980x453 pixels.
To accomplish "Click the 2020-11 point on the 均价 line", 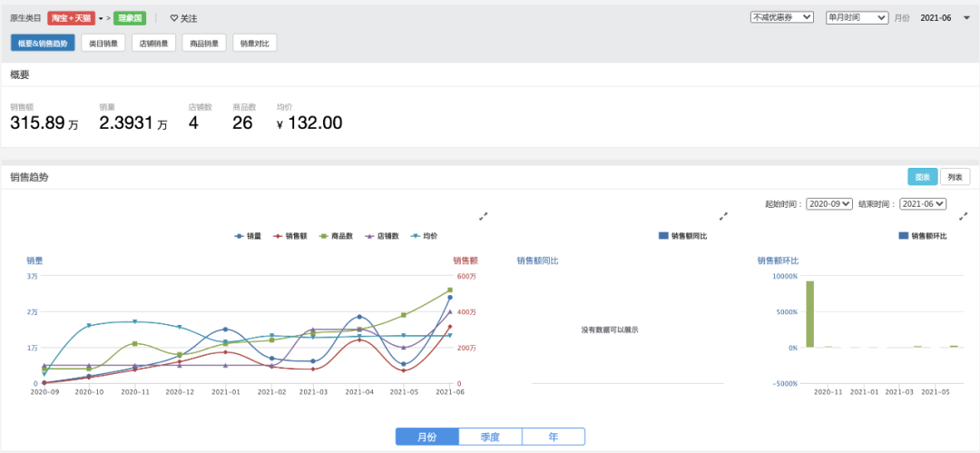I will (134, 321).
